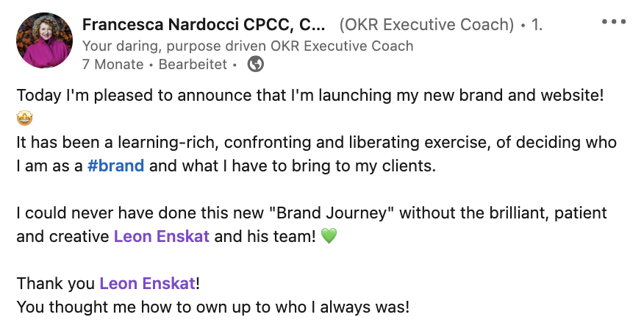644x331 pixels.
Task: Click the 'It has been a learning-rich' line
Action: click(x=317, y=142)
